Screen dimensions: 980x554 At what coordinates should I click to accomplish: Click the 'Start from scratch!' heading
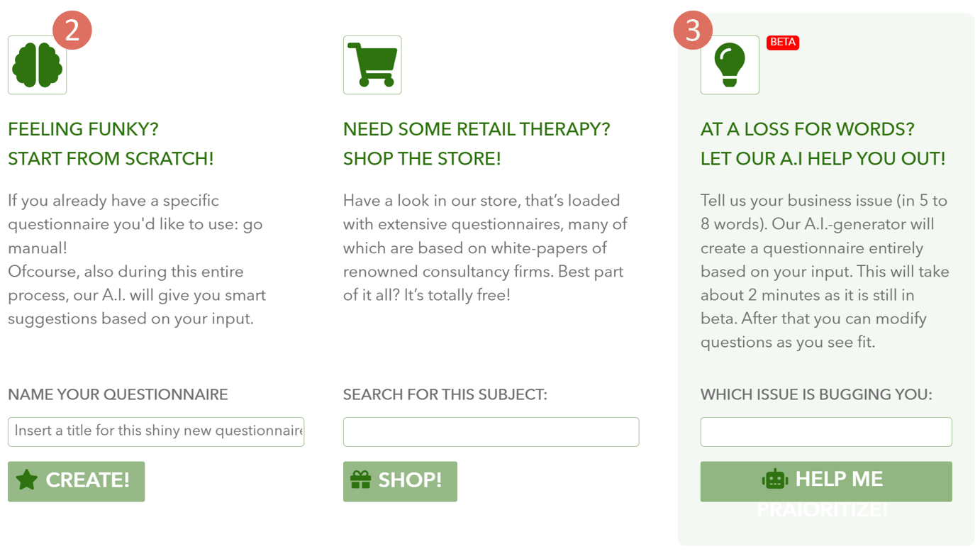[111, 159]
